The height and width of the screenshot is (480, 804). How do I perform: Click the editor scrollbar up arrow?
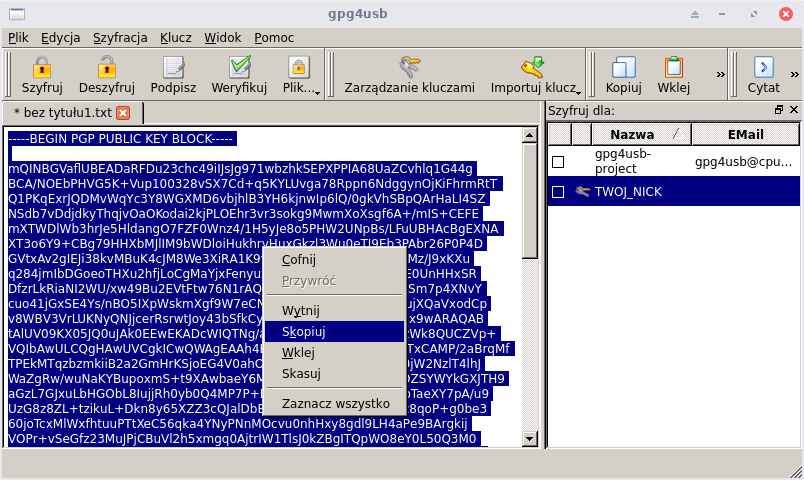[x=530, y=135]
